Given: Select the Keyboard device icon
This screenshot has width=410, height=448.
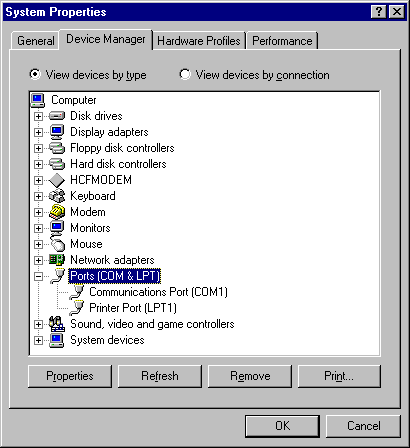Looking at the screenshot, I should [57, 196].
